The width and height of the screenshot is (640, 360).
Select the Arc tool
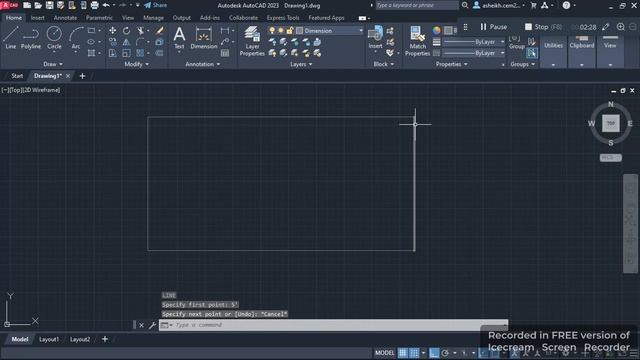(76, 38)
